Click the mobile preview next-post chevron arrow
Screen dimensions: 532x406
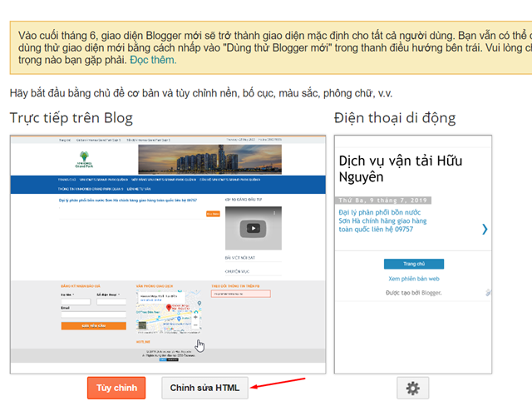point(485,230)
